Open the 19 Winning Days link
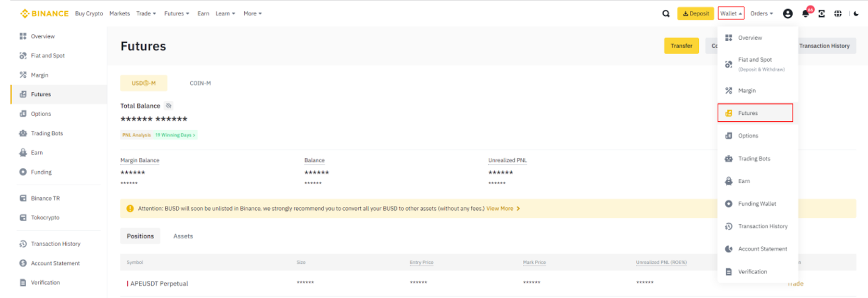The height and width of the screenshot is (298, 868). coord(175,135)
